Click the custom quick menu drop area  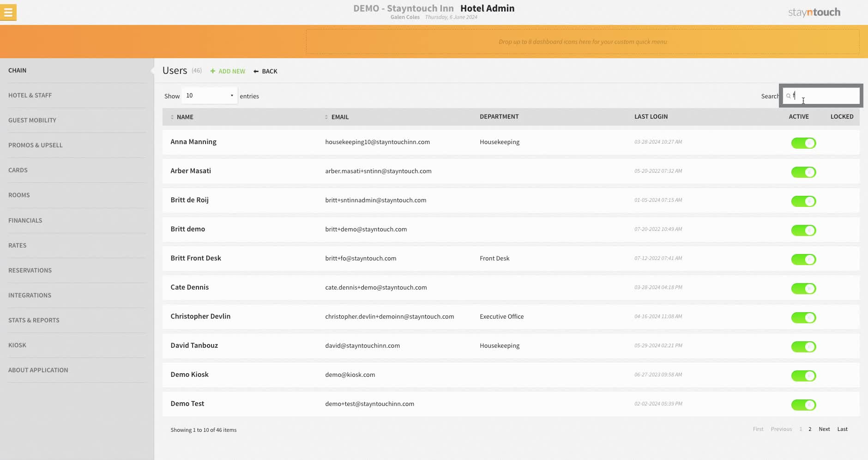(583, 42)
